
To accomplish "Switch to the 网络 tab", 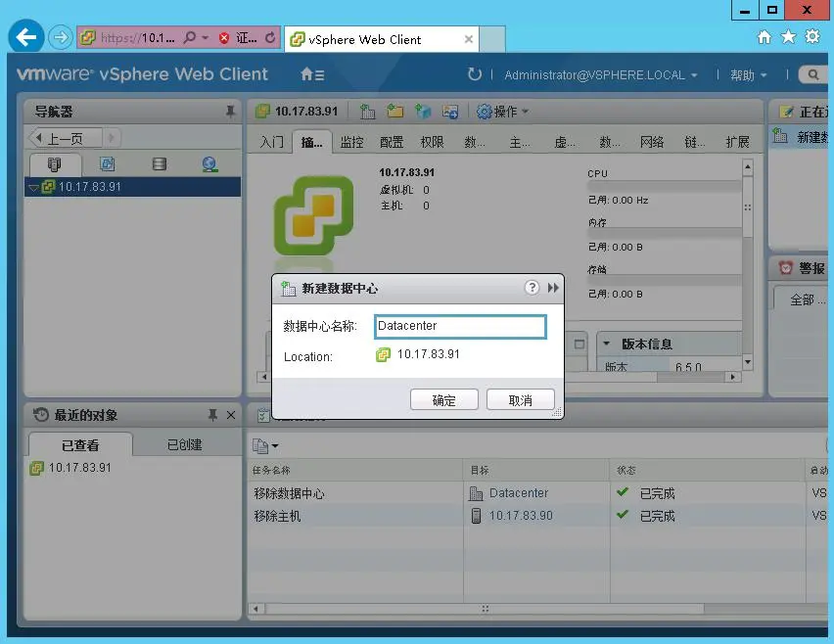I will 652,142.
